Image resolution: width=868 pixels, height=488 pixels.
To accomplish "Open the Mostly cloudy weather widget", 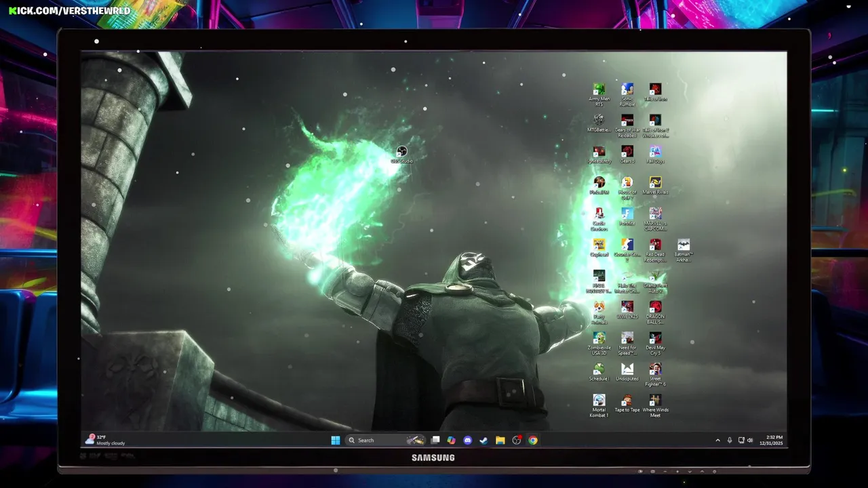I will pos(105,441).
